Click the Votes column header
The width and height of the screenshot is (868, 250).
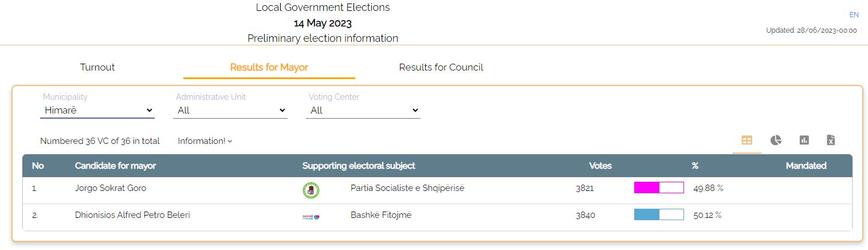click(600, 166)
